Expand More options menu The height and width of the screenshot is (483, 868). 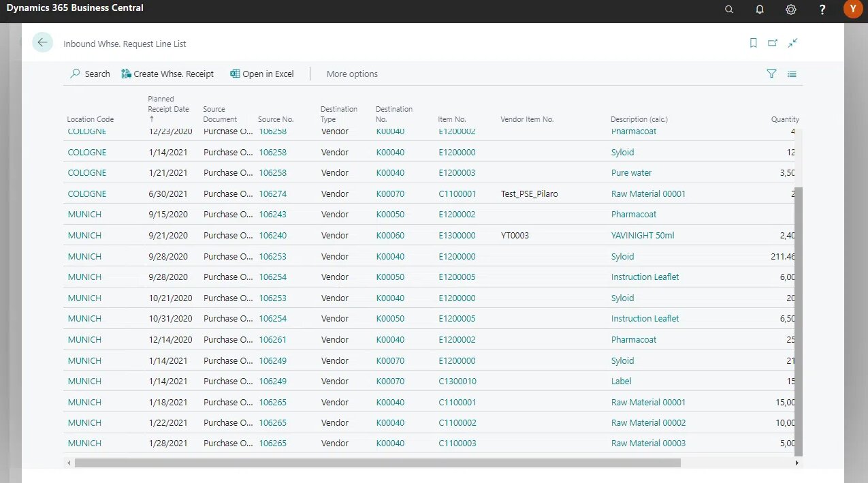352,74
